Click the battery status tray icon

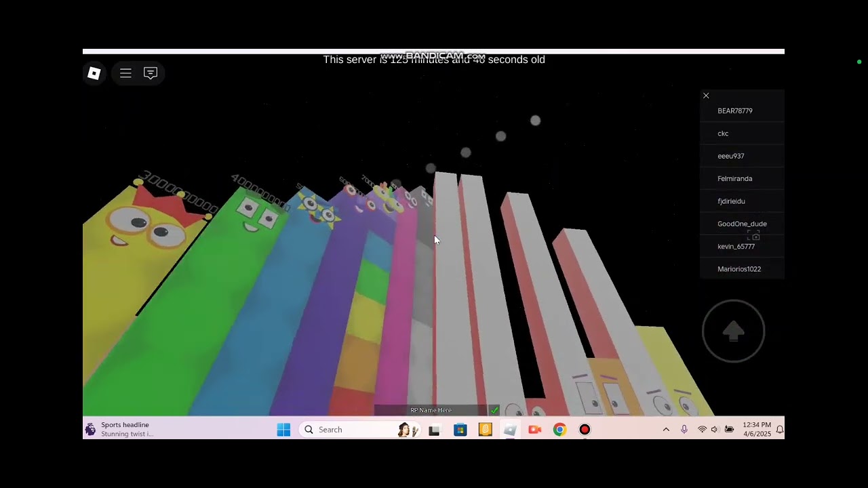729,430
